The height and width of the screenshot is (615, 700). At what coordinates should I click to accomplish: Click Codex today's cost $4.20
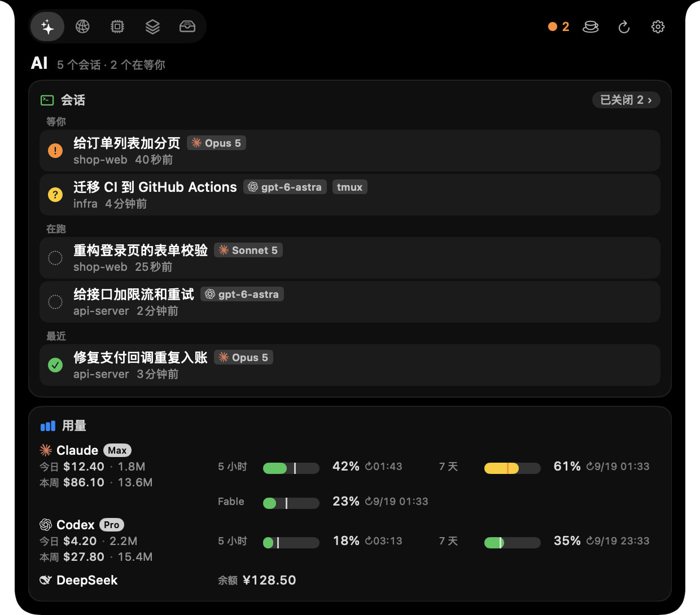(x=80, y=541)
